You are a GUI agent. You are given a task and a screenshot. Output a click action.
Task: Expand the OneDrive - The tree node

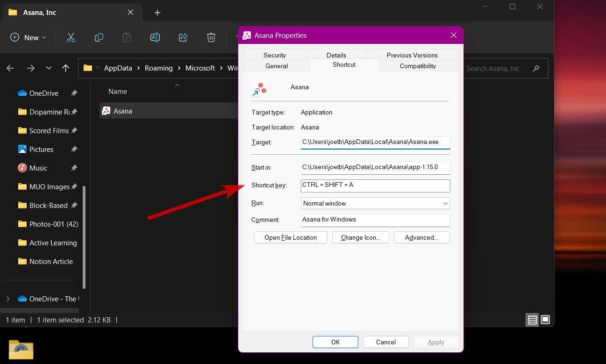point(8,299)
